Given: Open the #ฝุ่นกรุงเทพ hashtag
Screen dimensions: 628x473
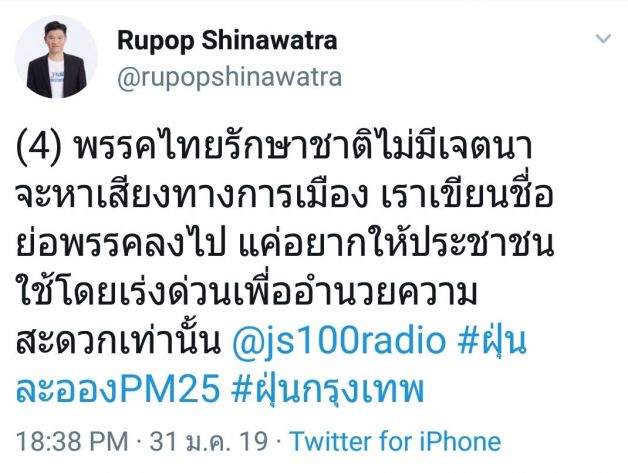Looking at the screenshot, I should click(328, 389).
